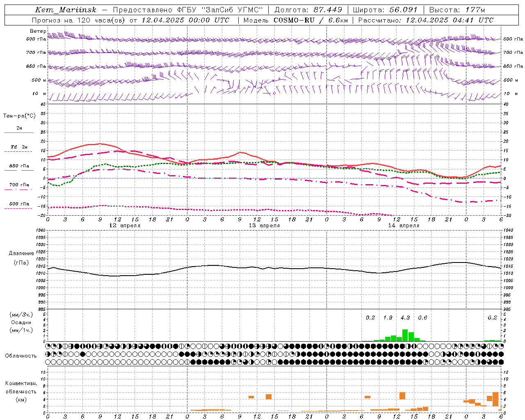Click the 12 апреля date label
This screenshot has height=420, width=525.
(x=125, y=226)
